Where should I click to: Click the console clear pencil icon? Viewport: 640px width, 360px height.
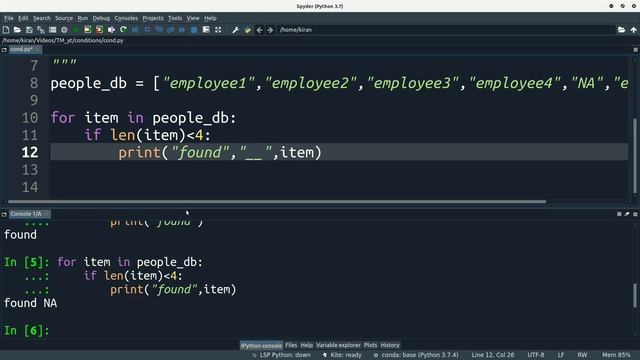pos(627,214)
